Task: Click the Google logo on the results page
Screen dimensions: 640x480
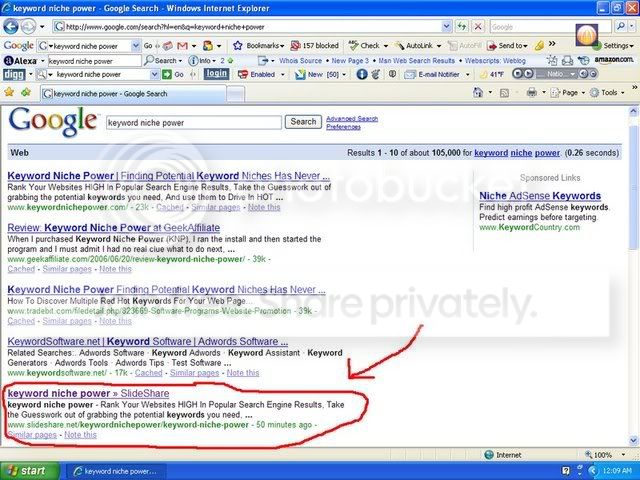Action: point(53,122)
